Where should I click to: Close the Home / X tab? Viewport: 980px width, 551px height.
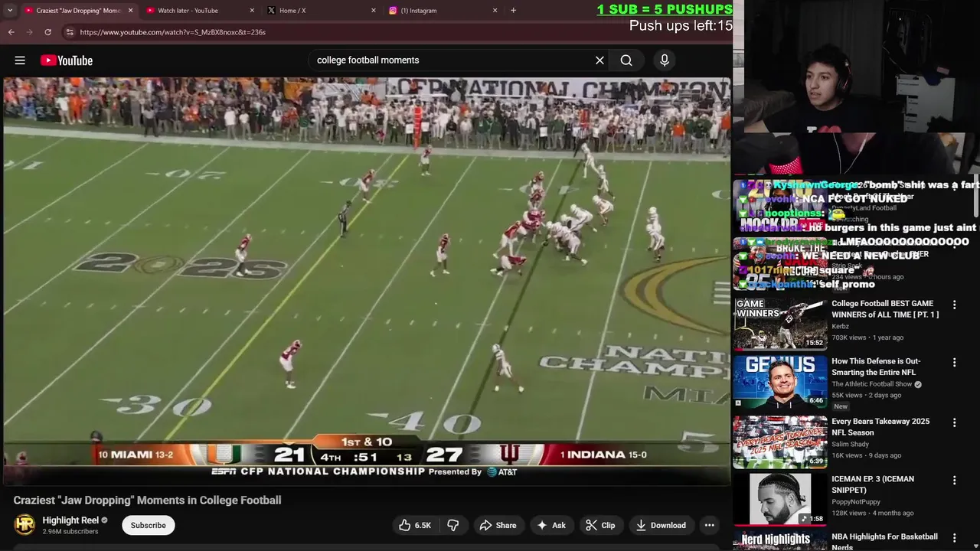click(374, 11)
